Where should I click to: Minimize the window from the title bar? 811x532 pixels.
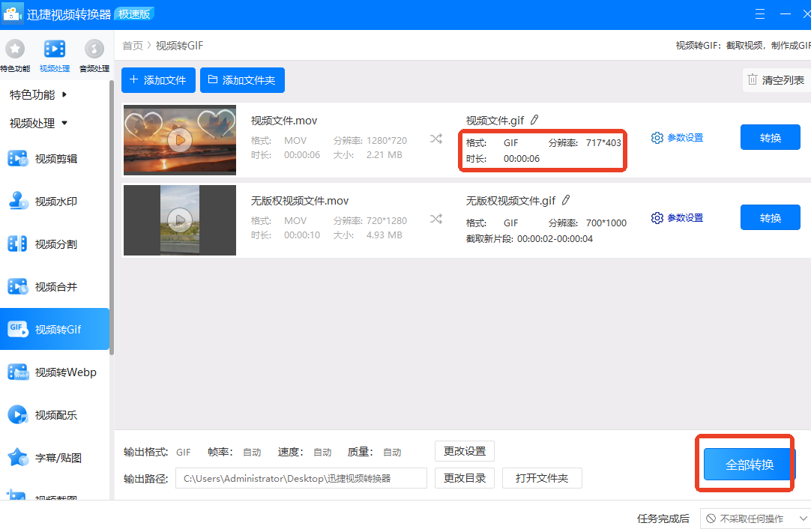pyautogui.click(x=786, y=14)
